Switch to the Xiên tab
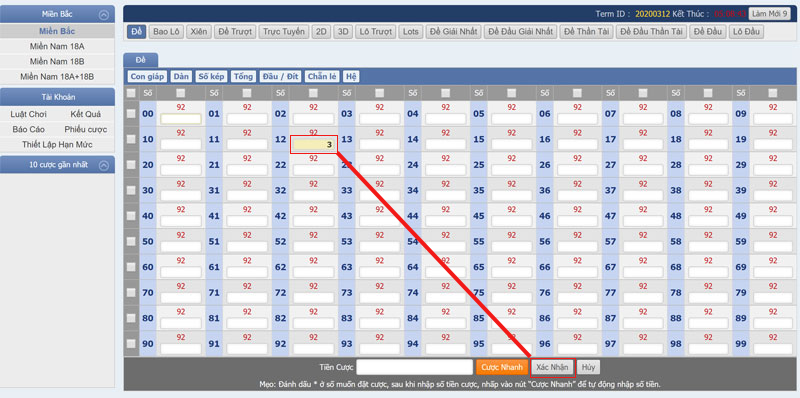The image size is (800, 398). tap(198, 32)
